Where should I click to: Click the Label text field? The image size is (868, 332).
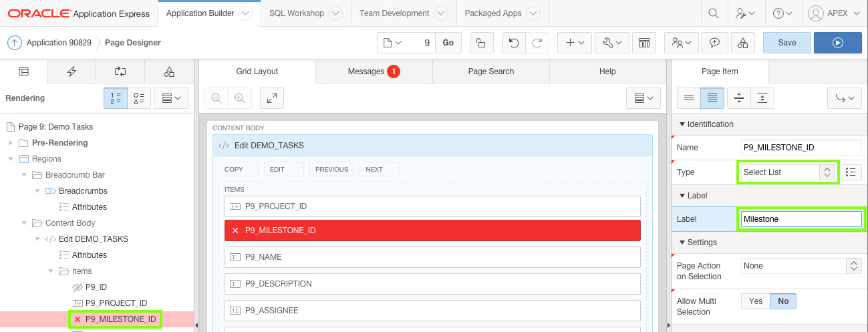pos(801,219)
